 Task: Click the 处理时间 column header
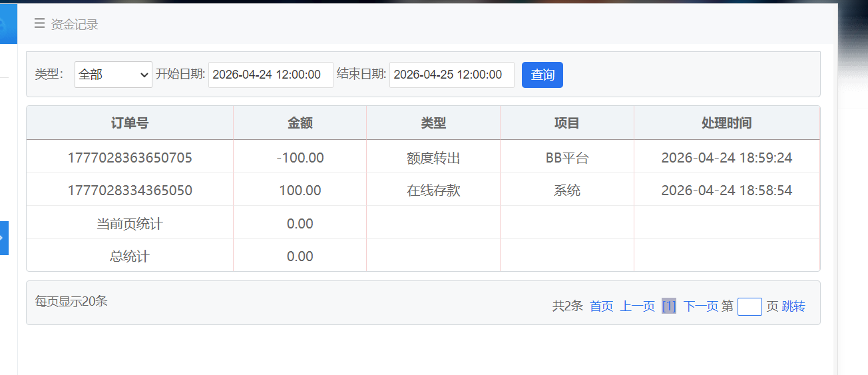[x=727, y=123]
